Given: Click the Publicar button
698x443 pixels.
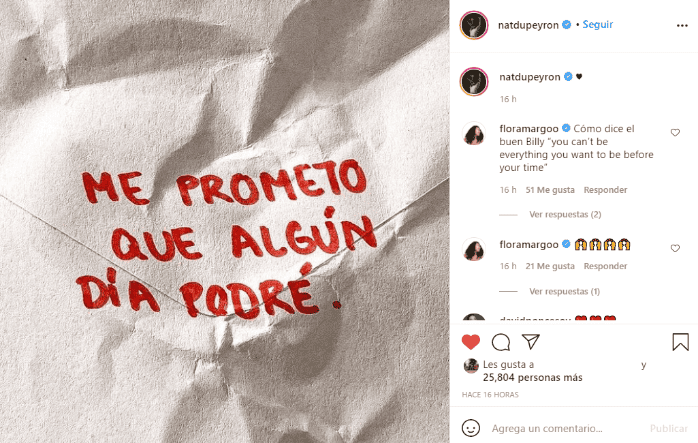Looking at the screenshot, I should [669, 428].
